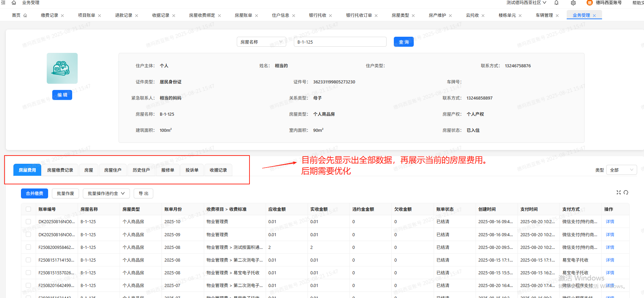Switch to the 历史住户 tab
Image resolution: width=644 pixels, height=298 pixels.
(141, 170)
